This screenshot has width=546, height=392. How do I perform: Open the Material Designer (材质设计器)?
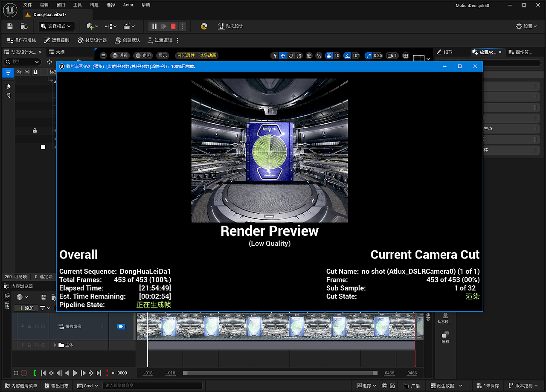tap(92, 40)
